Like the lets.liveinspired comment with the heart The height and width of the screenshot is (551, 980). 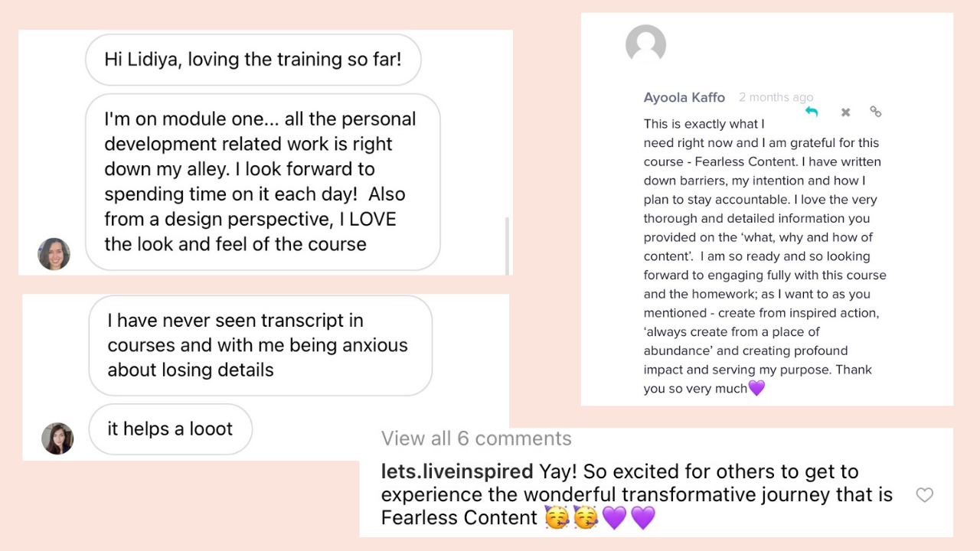[x=924, y=495]
